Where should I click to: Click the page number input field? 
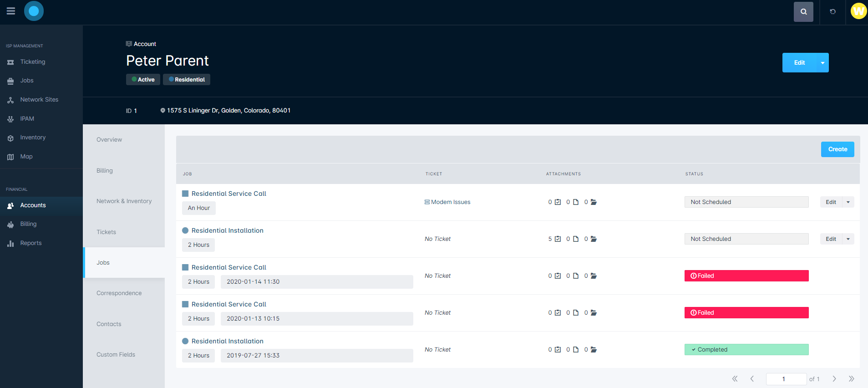coord(786,379)
